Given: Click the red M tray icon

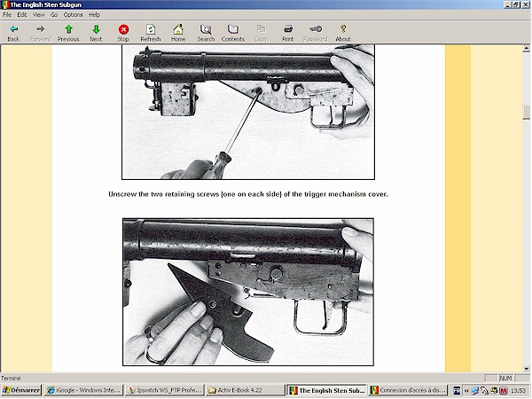Looking at the screenshot, I should coord(503,390).
